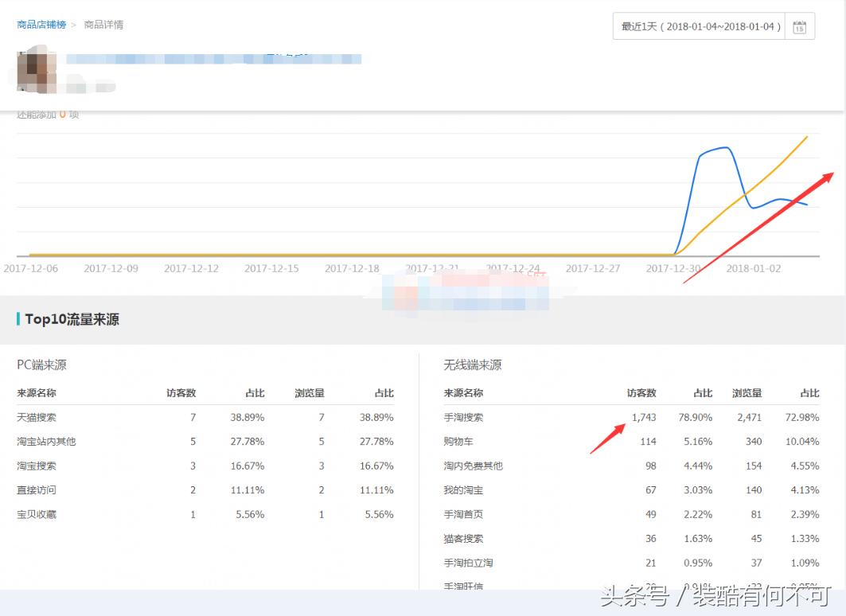Open the 天猫搜索 source entry
The height and width of the screenshot is (616, 846).
click(37, 417)
